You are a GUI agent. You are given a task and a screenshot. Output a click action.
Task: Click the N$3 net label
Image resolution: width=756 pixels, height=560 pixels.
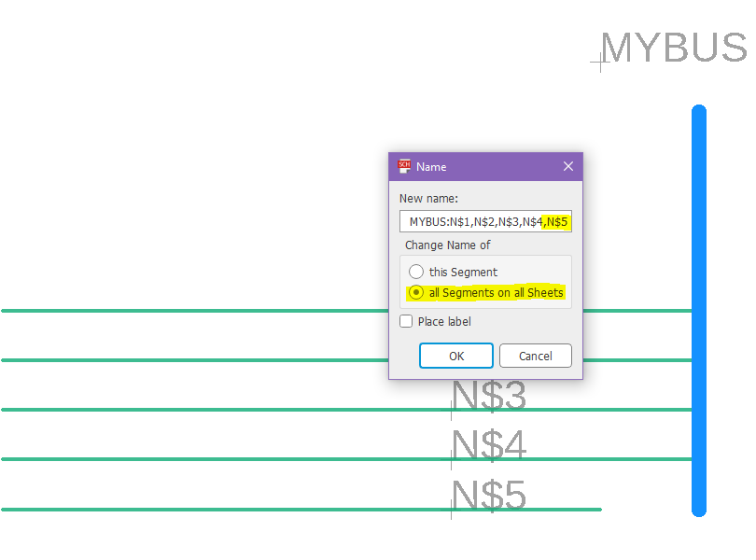click(488, 396)
